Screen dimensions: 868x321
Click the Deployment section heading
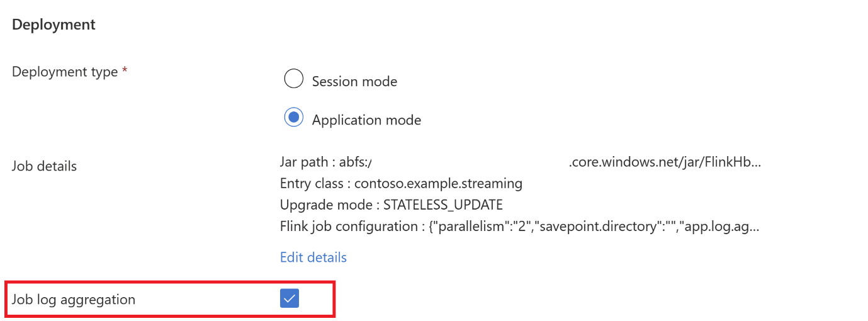click(54, 25)
